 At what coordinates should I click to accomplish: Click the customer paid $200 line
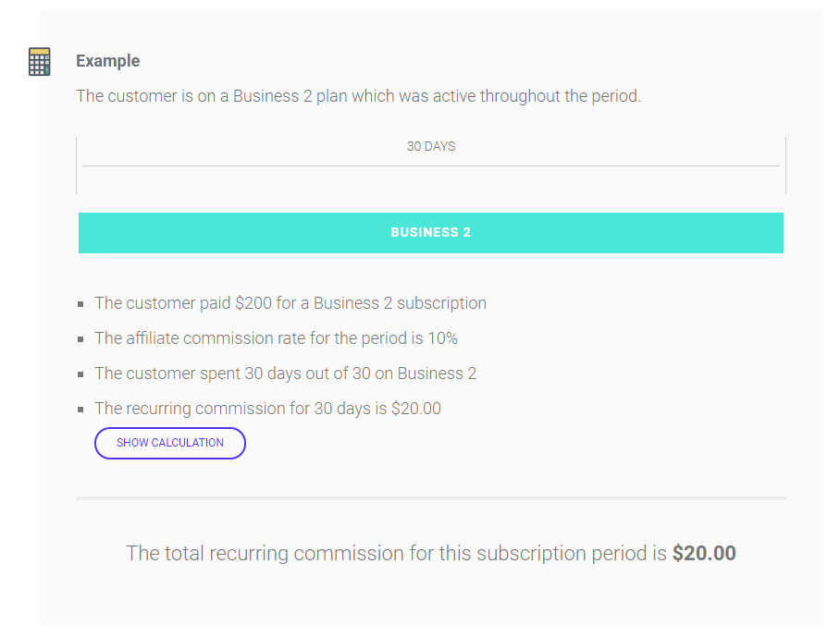click(290, 303)
